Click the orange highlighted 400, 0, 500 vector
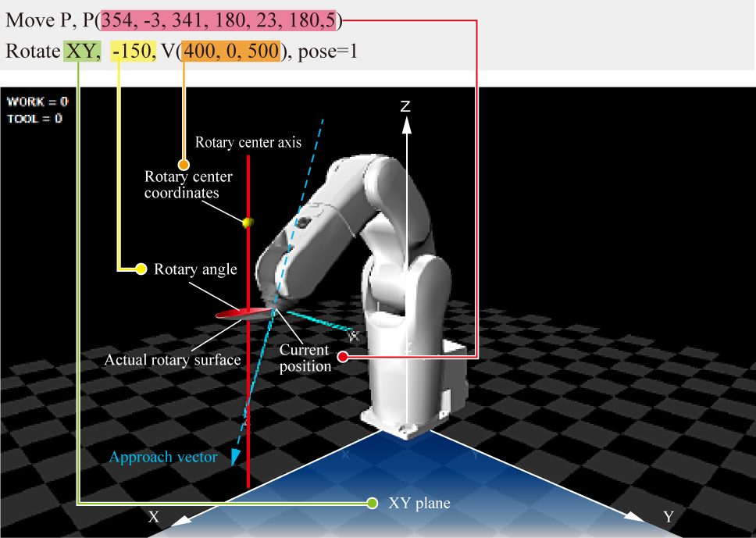The height and width of the screenshot is (538, 756). pyautogui.click(x=230, y=52)
